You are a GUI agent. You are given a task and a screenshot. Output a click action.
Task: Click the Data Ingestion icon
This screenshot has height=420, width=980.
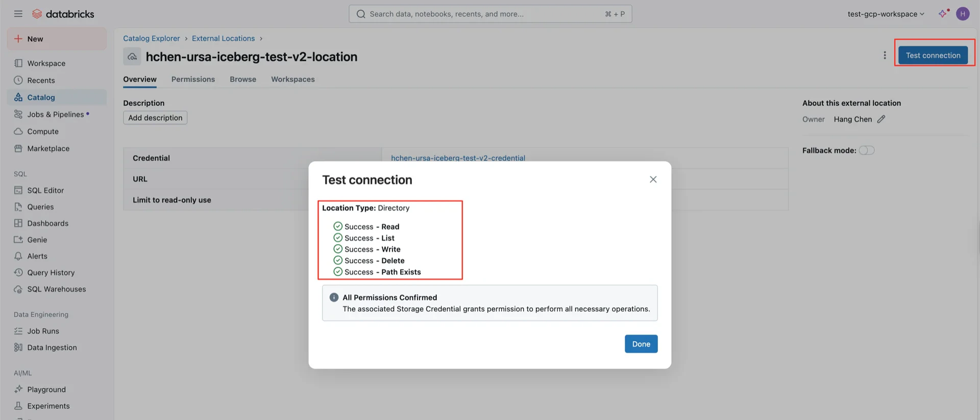18,347
